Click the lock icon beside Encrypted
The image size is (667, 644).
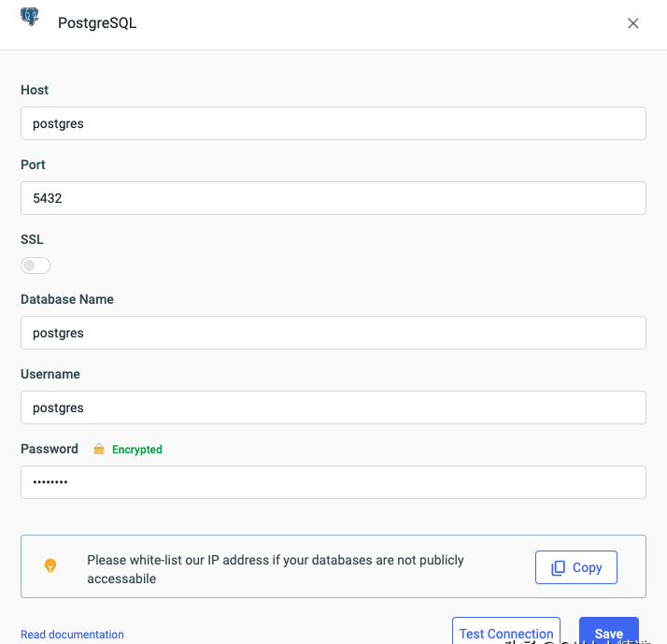pos(99,449)
